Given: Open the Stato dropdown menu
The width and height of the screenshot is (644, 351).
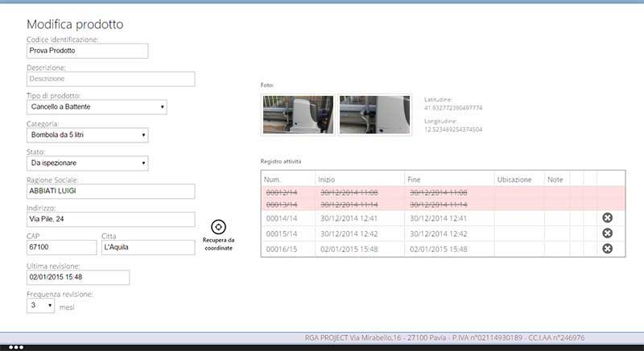Looking at the screenshot, I should tap(88, 163).
